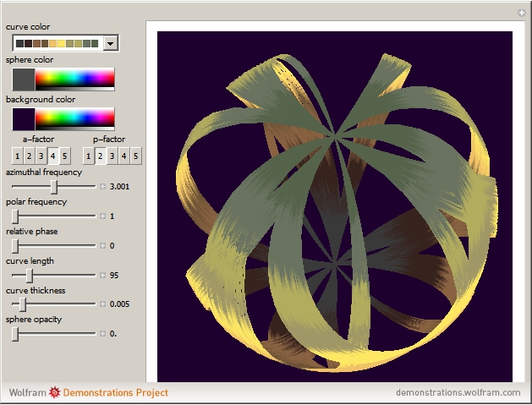This screenshot has width=532, height=405.
Task: Click the sphere opacity slider thumb
Action: (x=15, y=334)
